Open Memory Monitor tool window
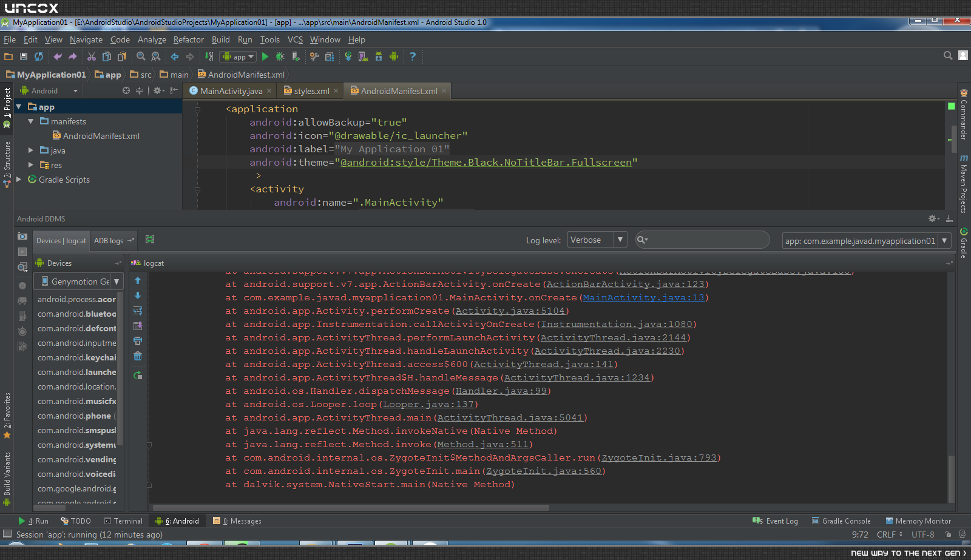This screenshot has height=560, width=971. (x=918, y=521)
